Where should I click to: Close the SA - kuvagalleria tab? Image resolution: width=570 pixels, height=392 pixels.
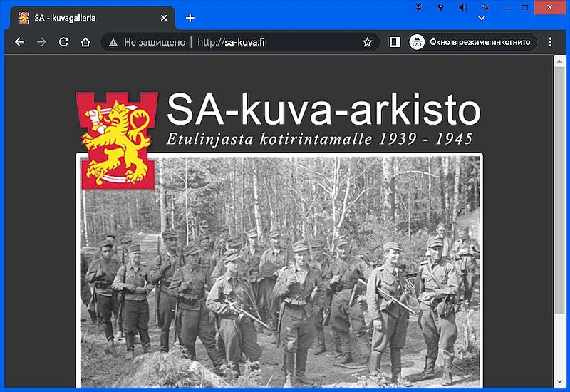coord(165,18)
